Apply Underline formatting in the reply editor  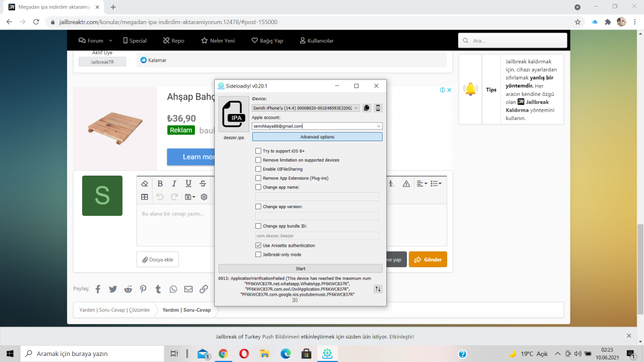click(188, 183)
